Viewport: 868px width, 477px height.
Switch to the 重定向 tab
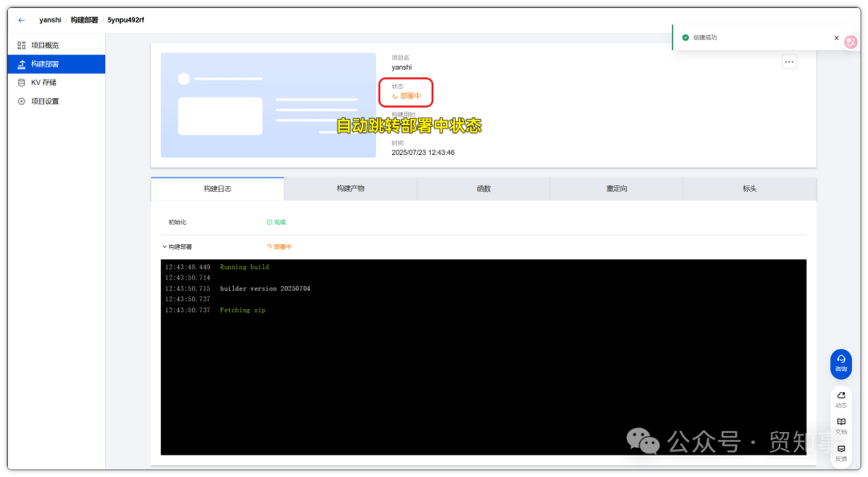coord(616,189)
